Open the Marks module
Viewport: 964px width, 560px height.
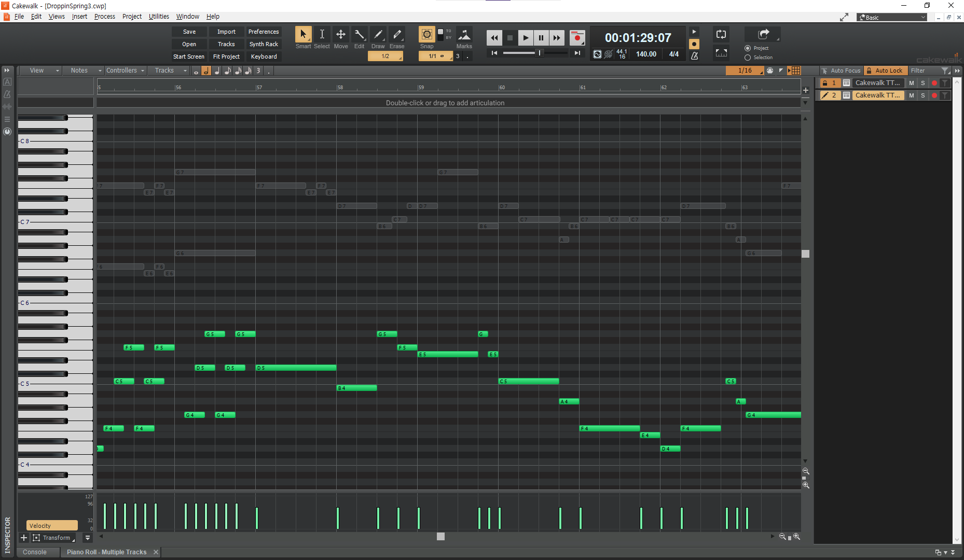464,34
